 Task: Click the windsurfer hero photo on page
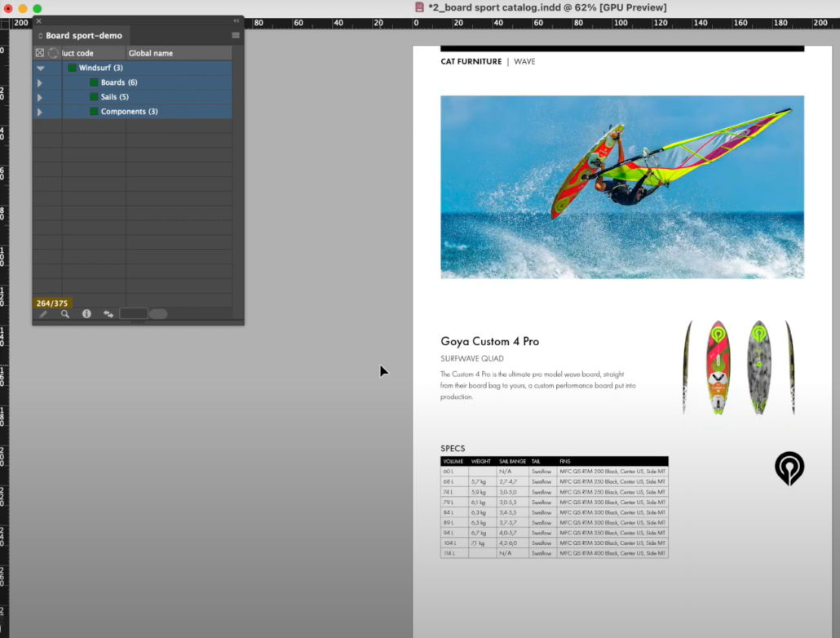click(622, 187)
